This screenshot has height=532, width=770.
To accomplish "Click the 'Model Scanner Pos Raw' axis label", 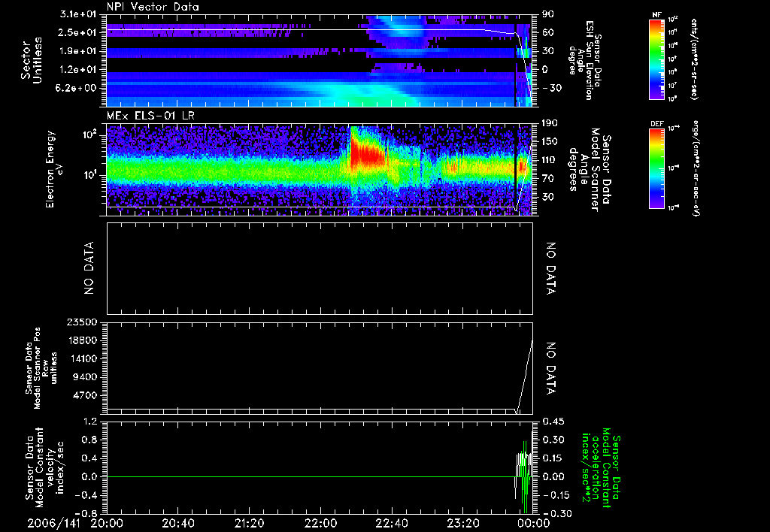I will 42,368.
